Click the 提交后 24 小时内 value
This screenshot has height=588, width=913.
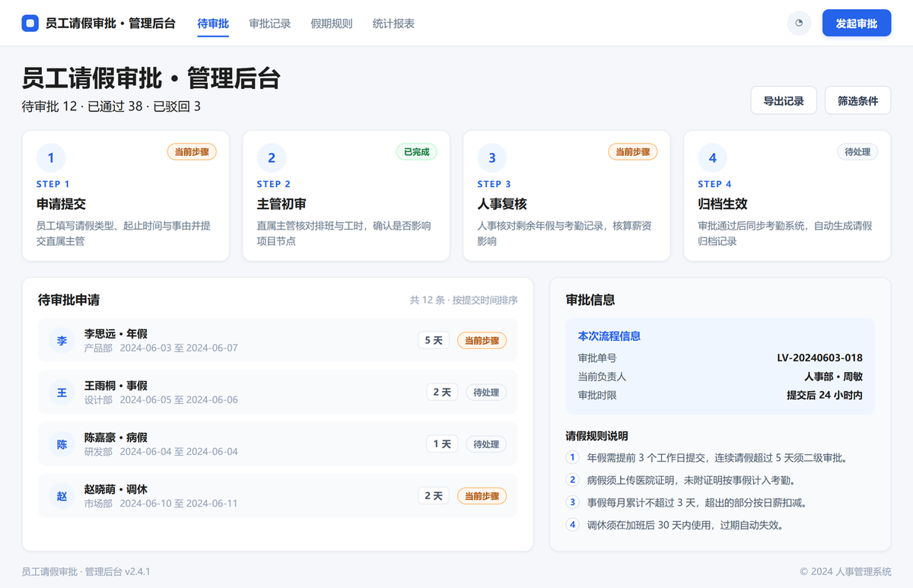tap(825, 396)
